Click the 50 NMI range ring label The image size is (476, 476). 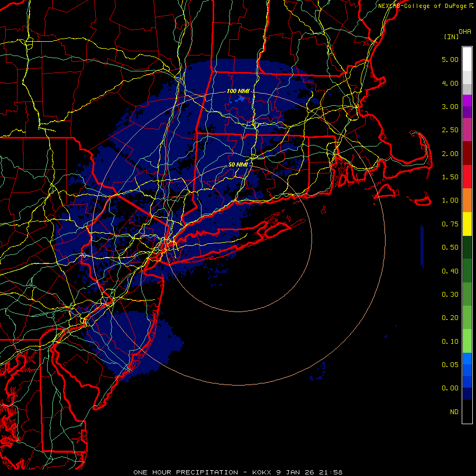(x=238, y=164)
